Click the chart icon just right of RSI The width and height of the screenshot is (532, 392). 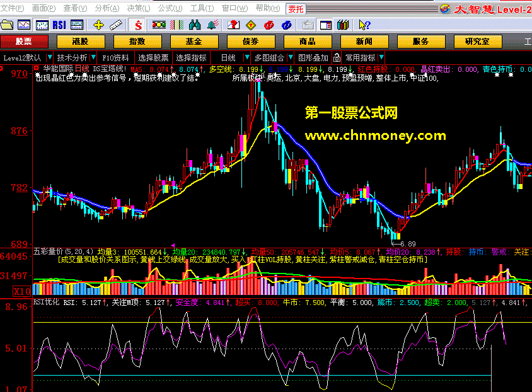coord(77,25)
